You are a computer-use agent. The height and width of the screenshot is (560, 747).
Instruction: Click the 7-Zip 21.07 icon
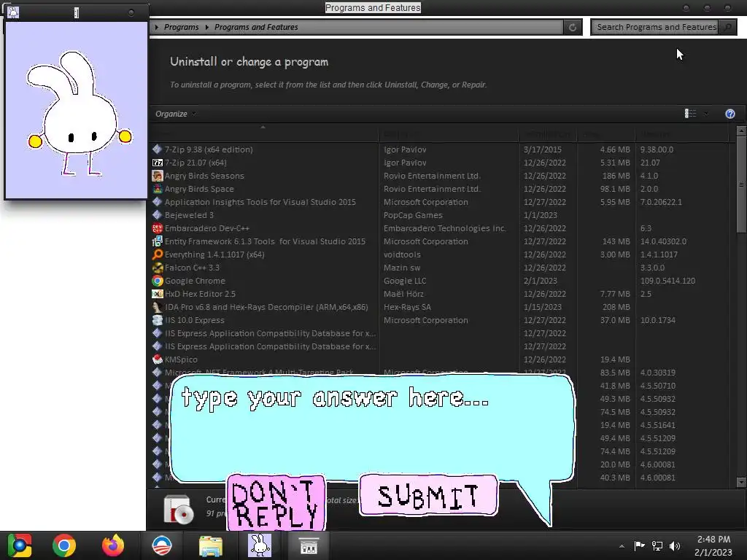click(x=158, y=163)
